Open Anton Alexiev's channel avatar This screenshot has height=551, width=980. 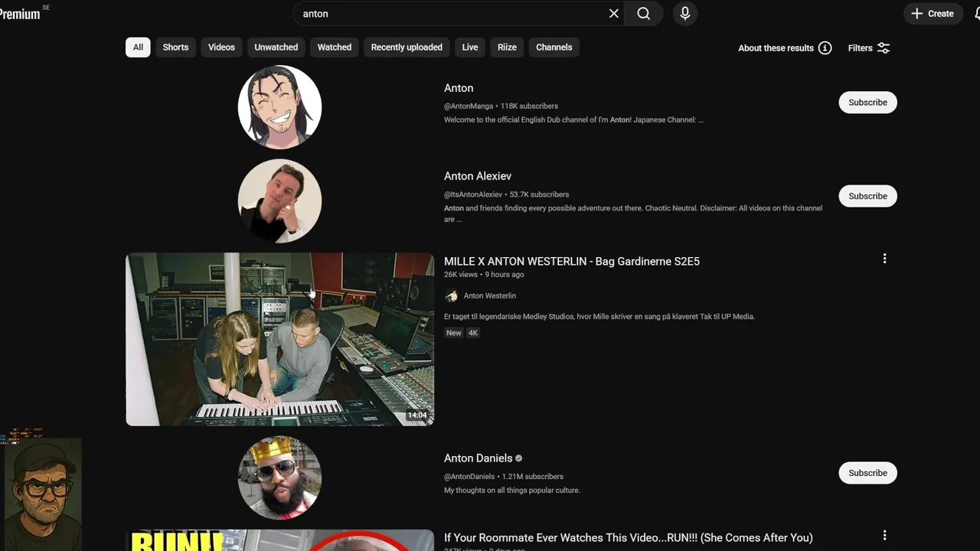click(x=279, y=201)
